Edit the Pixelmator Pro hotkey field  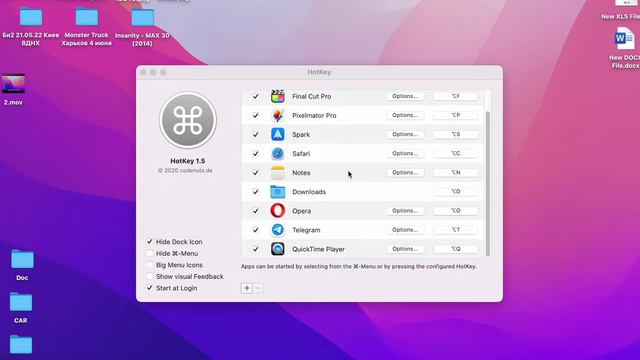456,116
